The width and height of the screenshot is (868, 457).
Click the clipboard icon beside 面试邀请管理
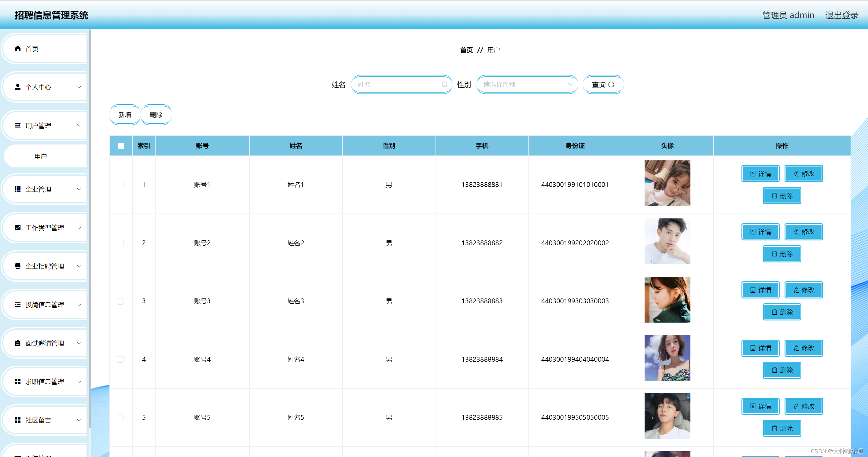point(18,343)
